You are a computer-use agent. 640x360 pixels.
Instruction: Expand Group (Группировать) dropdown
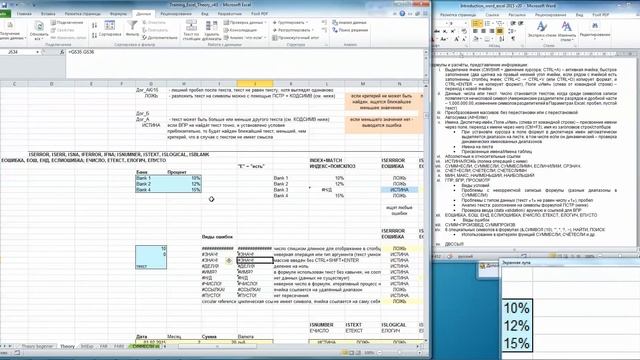point(290,23)
